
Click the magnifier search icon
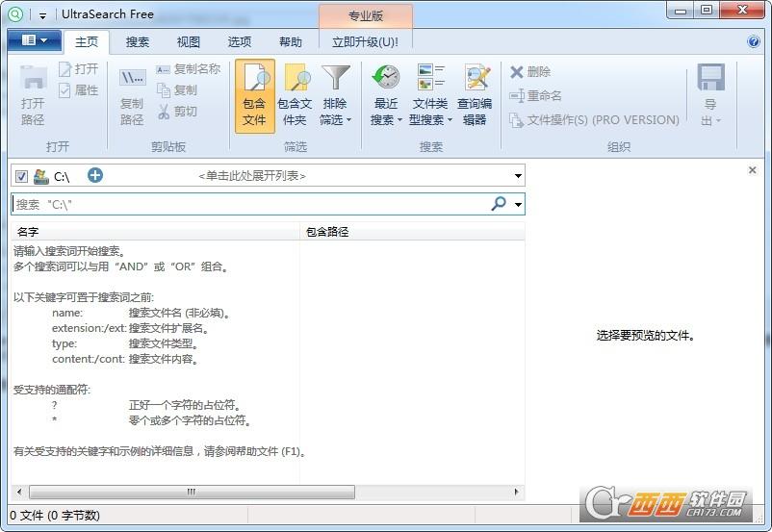[499, 203]
